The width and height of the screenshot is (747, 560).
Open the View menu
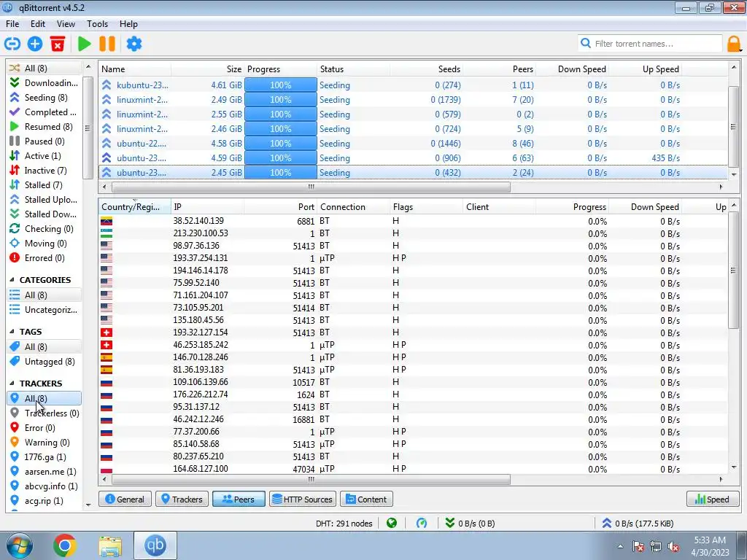(66, 24)
